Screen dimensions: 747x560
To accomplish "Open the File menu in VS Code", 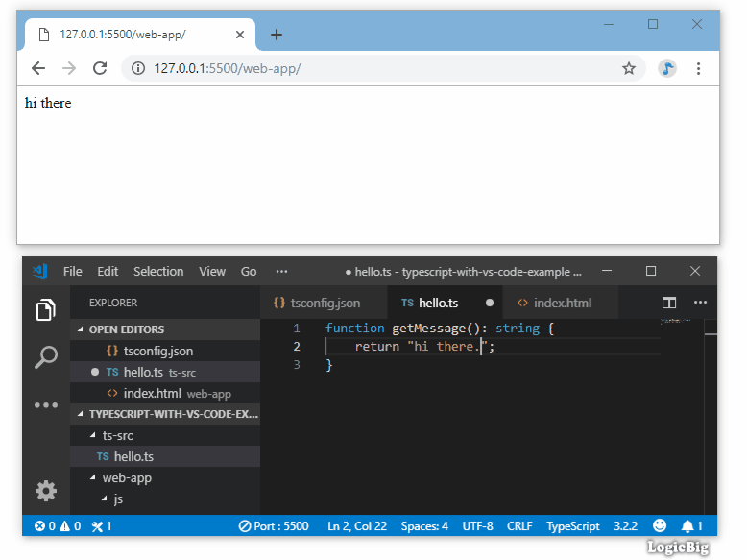I will tap(72, 271).
